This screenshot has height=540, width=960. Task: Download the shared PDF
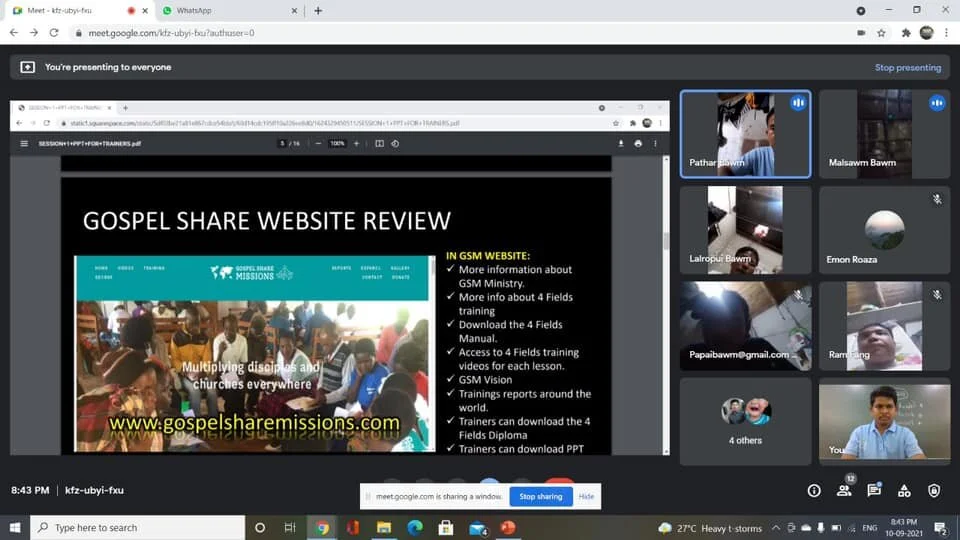621,144
